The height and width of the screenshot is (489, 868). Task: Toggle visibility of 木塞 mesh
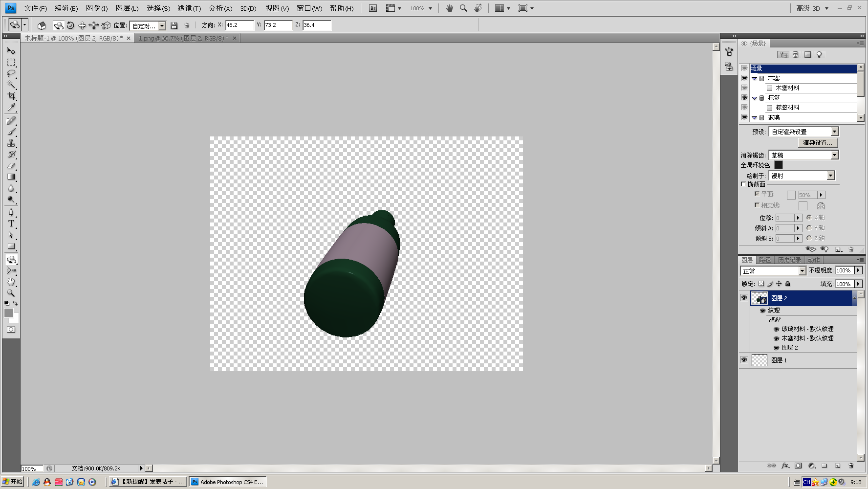point(744,78)
